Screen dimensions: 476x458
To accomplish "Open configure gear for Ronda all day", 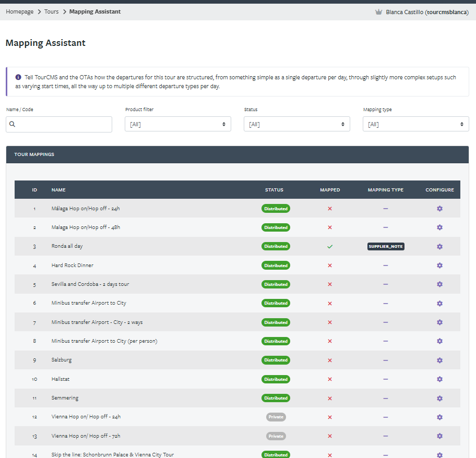I will [x=439, y=247].
